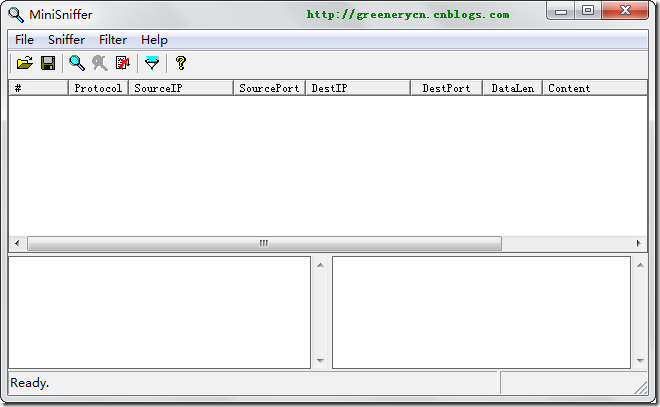Click the down arrow of the right bottom pane scrollbar
The height and width of the screenshot is (407, 660).
click(640, 361)
